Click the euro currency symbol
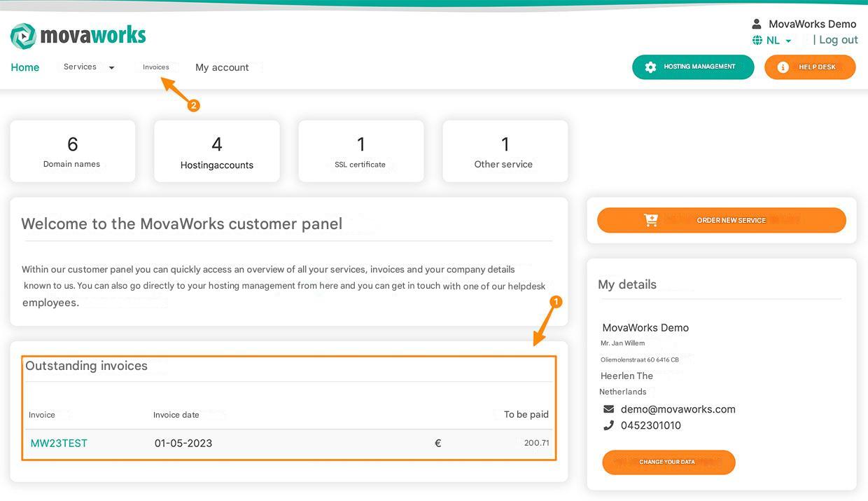868x501 pixels. 438,443
